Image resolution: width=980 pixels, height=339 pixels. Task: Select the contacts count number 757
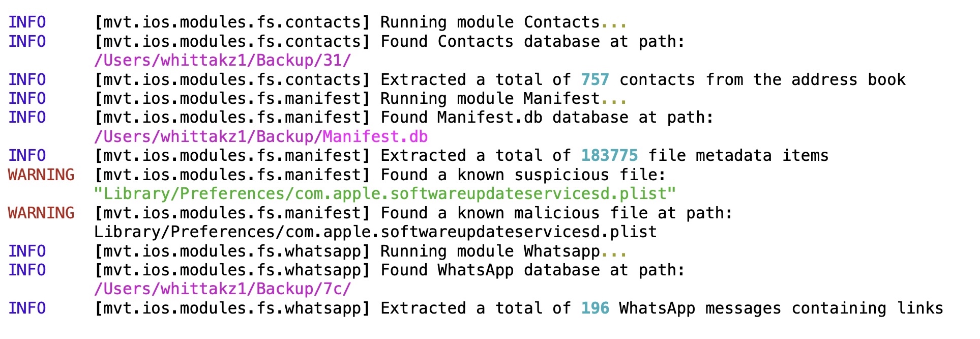[595, 80]
